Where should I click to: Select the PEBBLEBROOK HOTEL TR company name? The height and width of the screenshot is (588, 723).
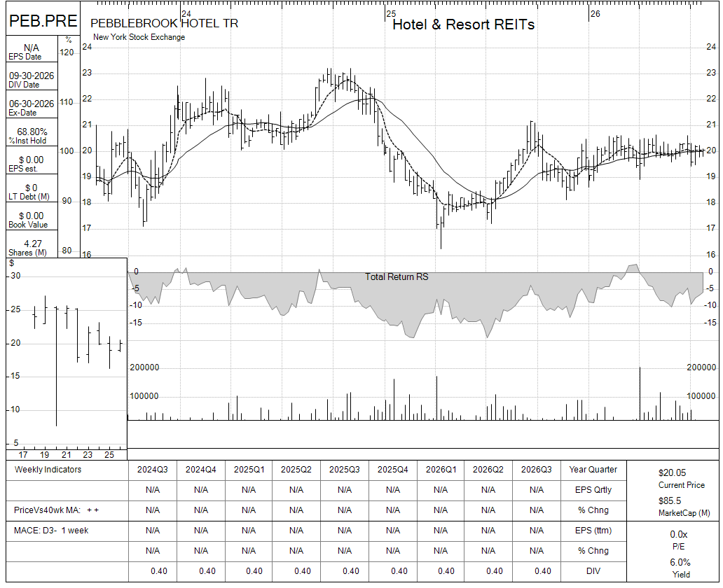click(x=164, y=23)
